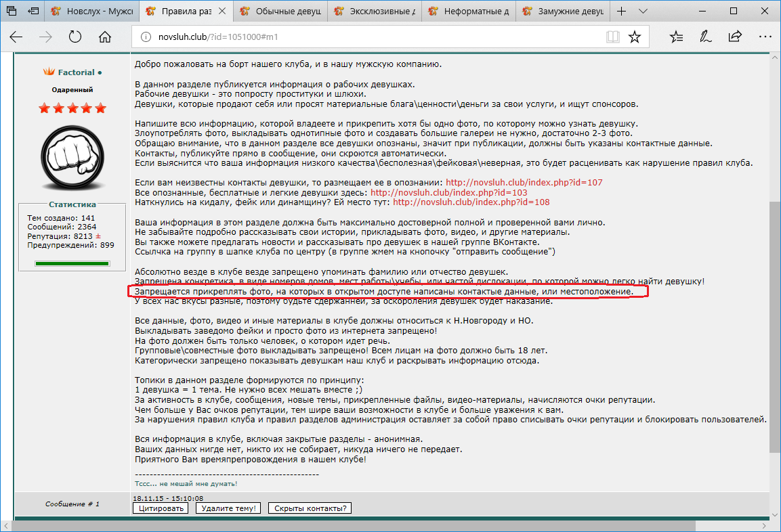Click the browser Back arrow
The width and height of the screenshot is (781, 532).
point(16,37)
